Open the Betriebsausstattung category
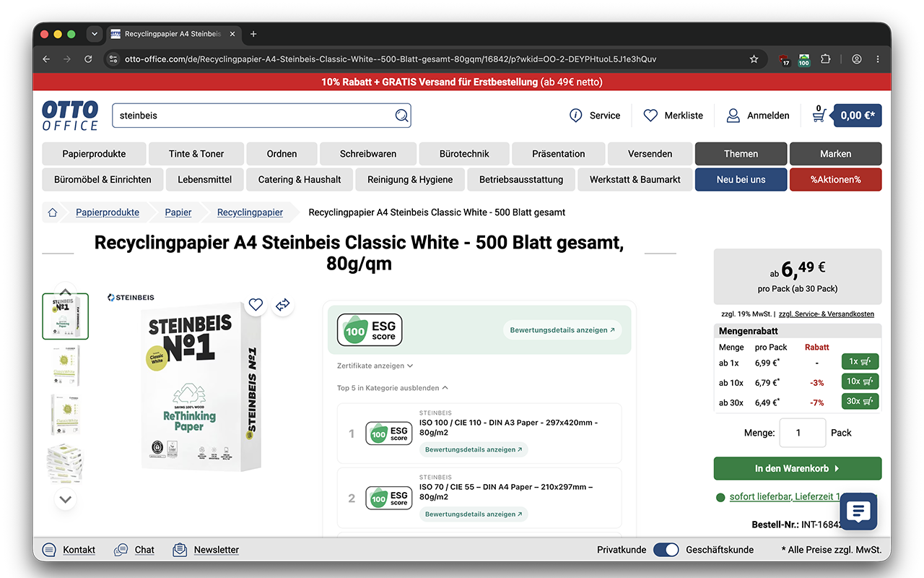The image size is (924, 578). point(521,180)
